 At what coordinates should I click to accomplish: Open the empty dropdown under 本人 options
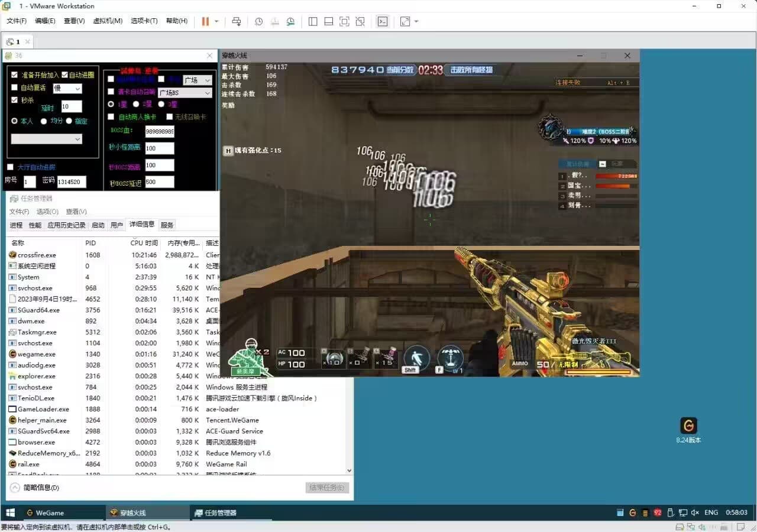pos(46,139)
